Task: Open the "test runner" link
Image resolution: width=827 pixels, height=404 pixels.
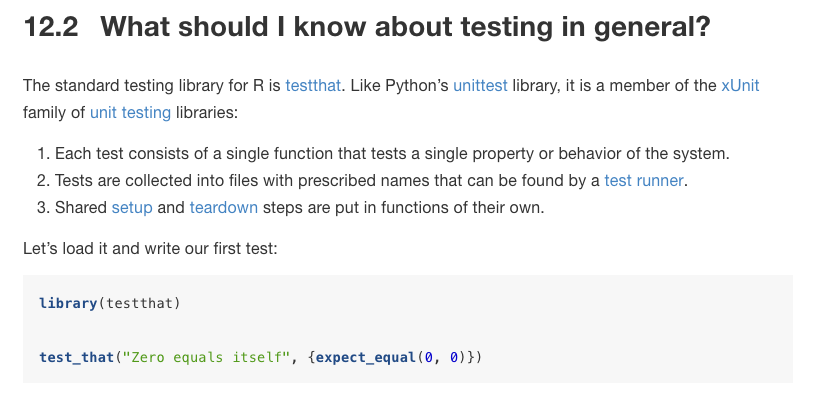Action: coord(646,181)
